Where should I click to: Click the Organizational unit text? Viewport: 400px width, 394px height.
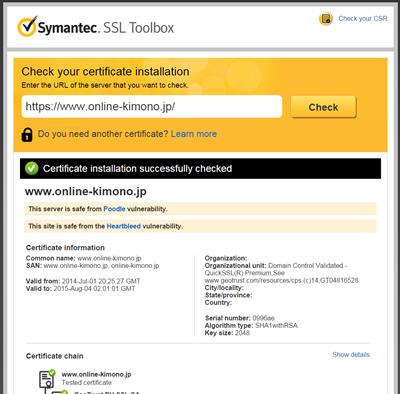(281, 273)
